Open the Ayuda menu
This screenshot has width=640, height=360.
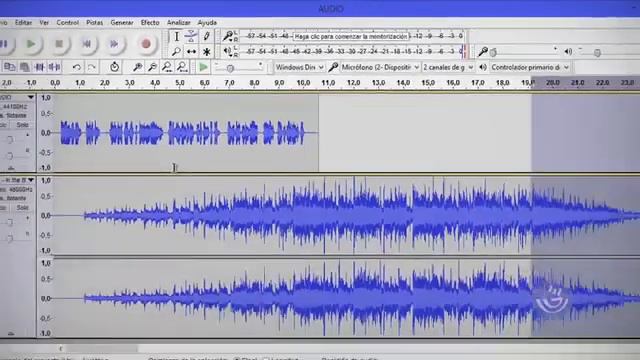coord(207,22)
